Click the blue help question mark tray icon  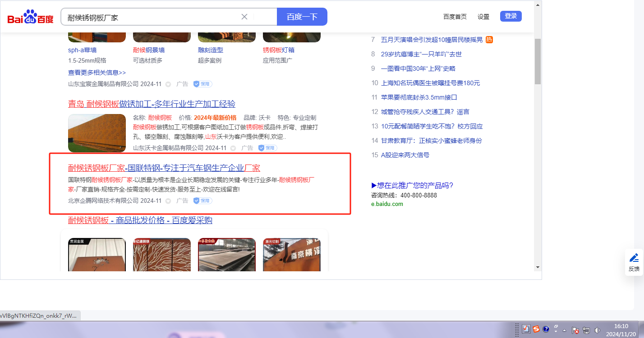(x=546, y=329)
